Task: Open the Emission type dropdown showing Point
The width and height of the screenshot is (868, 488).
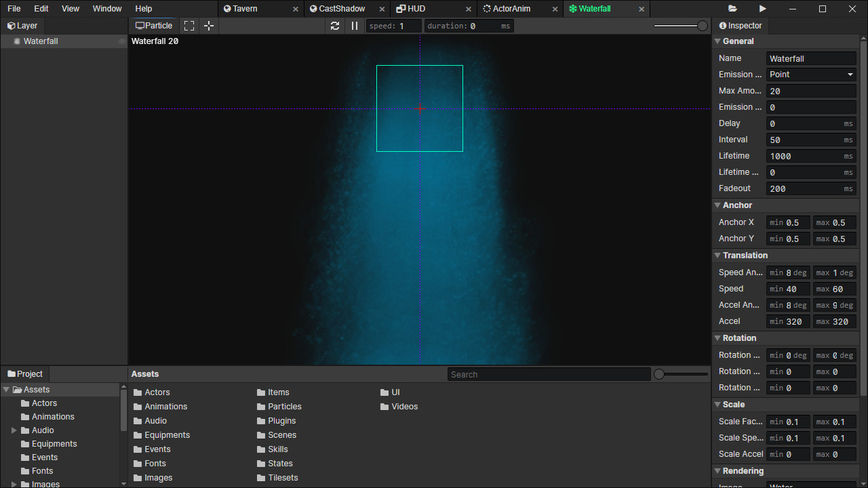Action: pyautogui.click(x=811, y=74)
